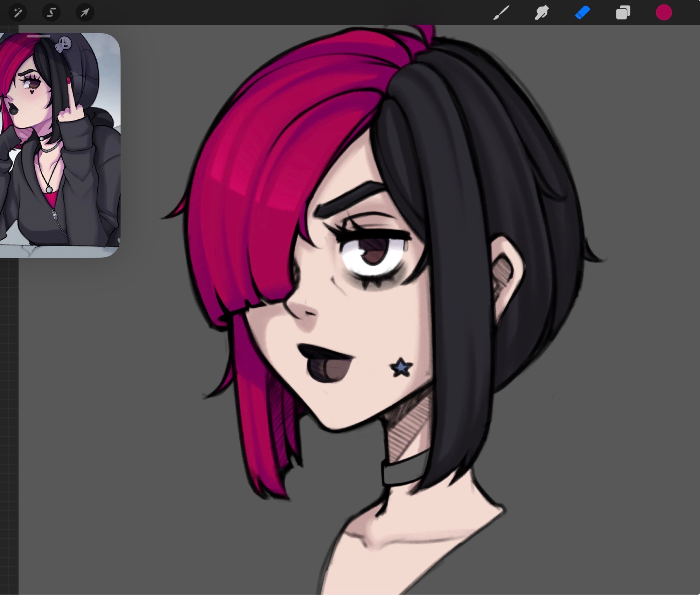Screen dimensions: 700x595
Task: Activate the Selection S-shaped tool
Action: click(x=51, y=13)
